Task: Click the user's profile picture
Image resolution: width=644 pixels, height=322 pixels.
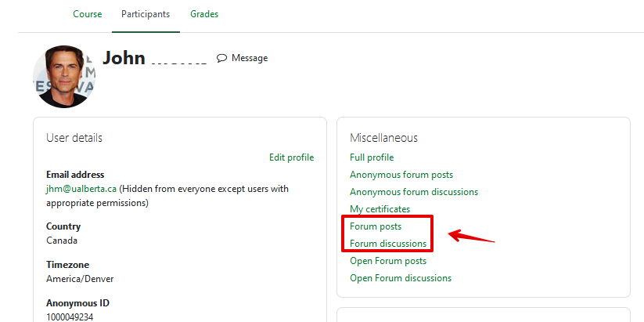Action: tap(64, 77)
